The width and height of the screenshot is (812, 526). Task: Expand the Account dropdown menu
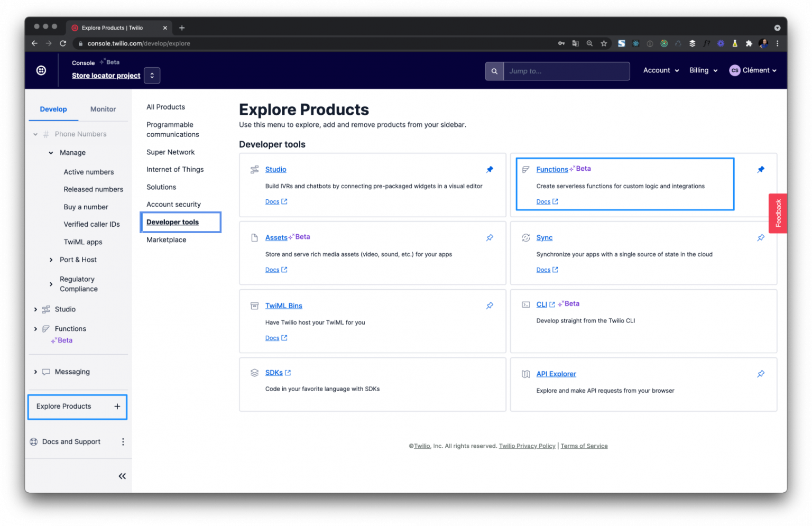pos(661,70)
